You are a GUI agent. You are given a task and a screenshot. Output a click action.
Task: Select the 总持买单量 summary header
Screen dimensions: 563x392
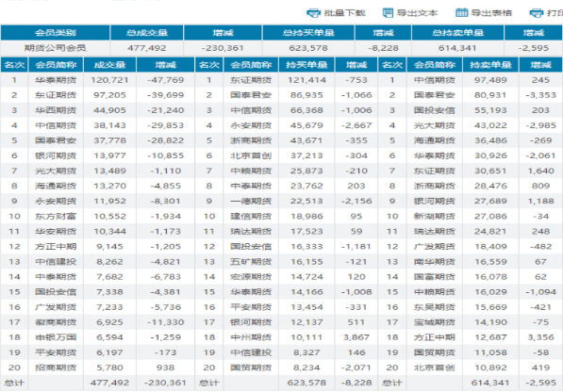pos(308,33)
